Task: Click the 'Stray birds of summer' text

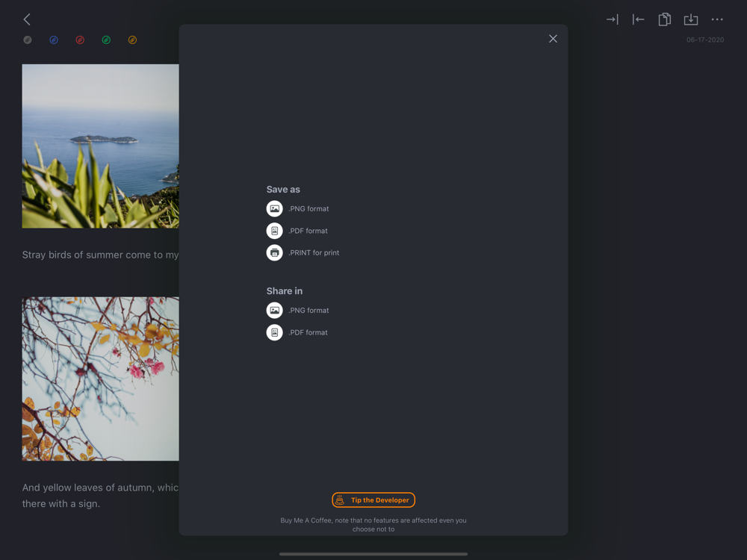Action: click(x=101, y=255)
